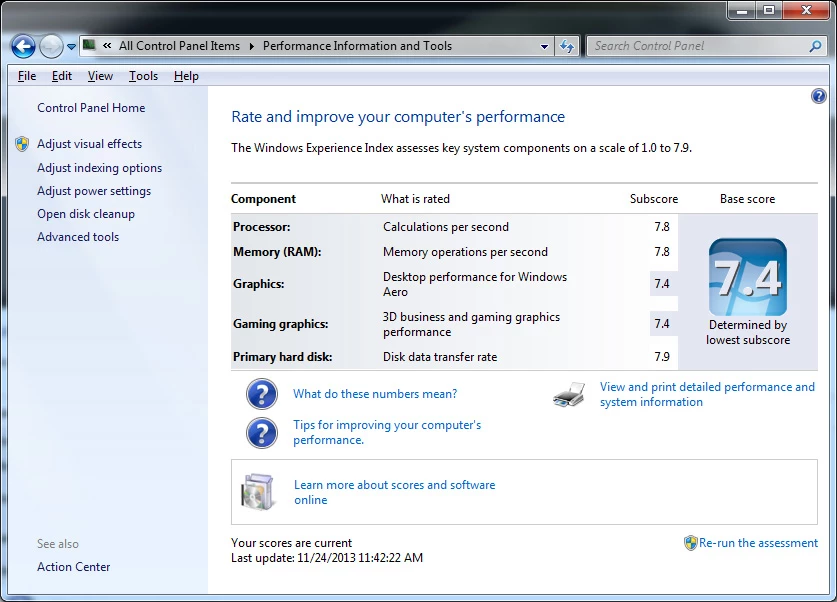This screenshot has height=602, width=837.
Task: Open View and print detailed performance information
Action: pyautogui.click(x=707, y=394)
